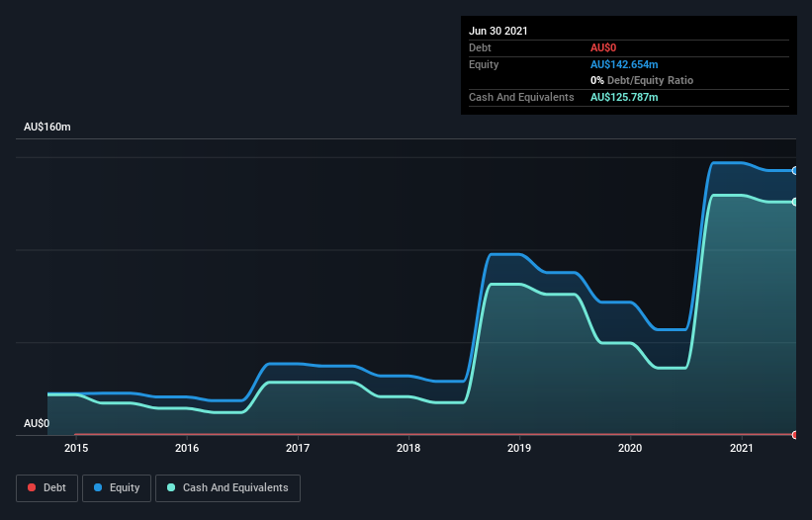Click the Jun 30 2021 tooltip date

[498, 31]
